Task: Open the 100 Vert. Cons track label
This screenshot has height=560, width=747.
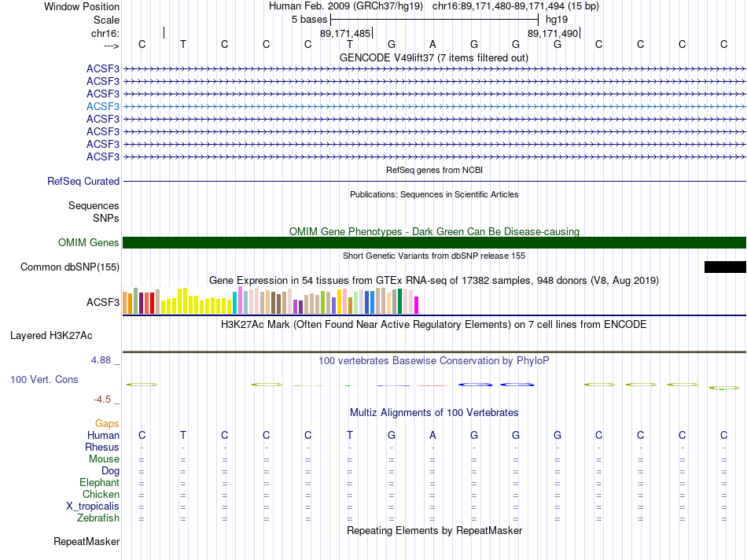Action: tap(44, 379)
